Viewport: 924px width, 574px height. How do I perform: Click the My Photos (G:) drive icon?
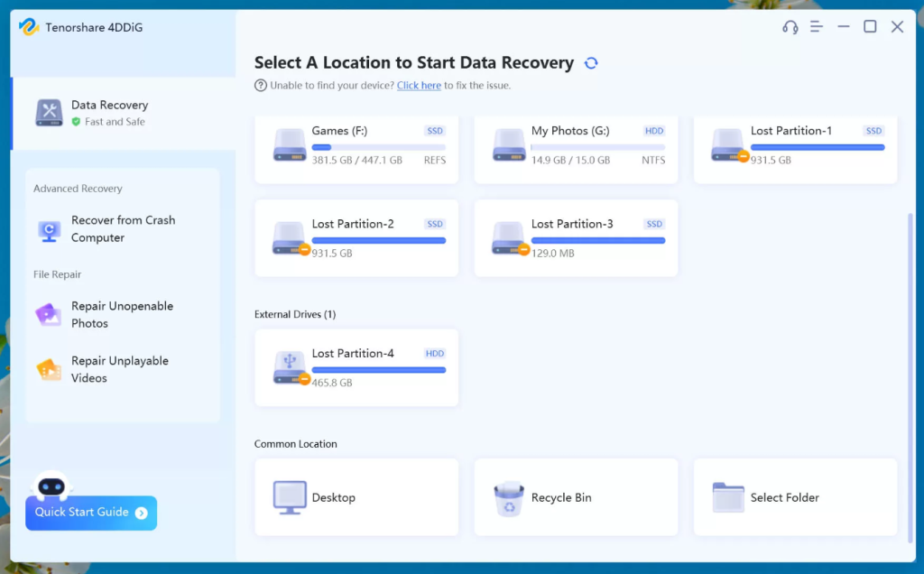pyautogui.click(x=509, y=145)
